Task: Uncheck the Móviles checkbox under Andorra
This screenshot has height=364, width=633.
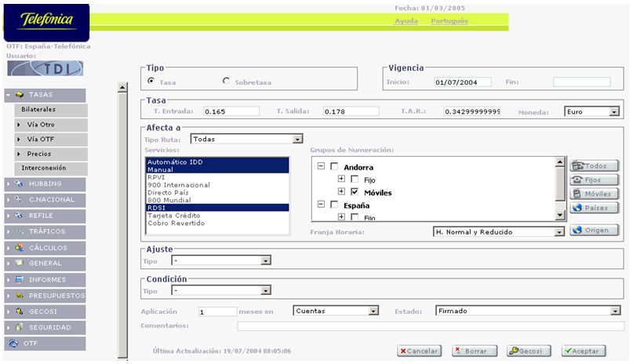Action: point(355,191)
